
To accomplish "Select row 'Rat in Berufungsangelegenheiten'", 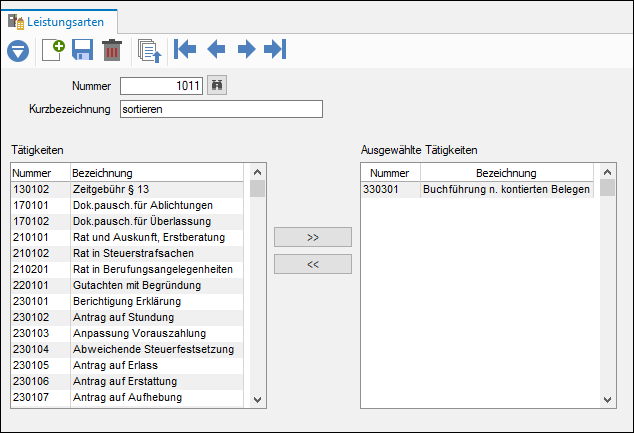I will point(127,269).
